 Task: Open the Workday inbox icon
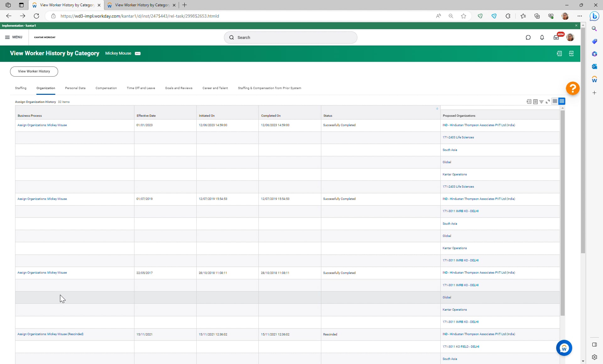click(556, 37)
